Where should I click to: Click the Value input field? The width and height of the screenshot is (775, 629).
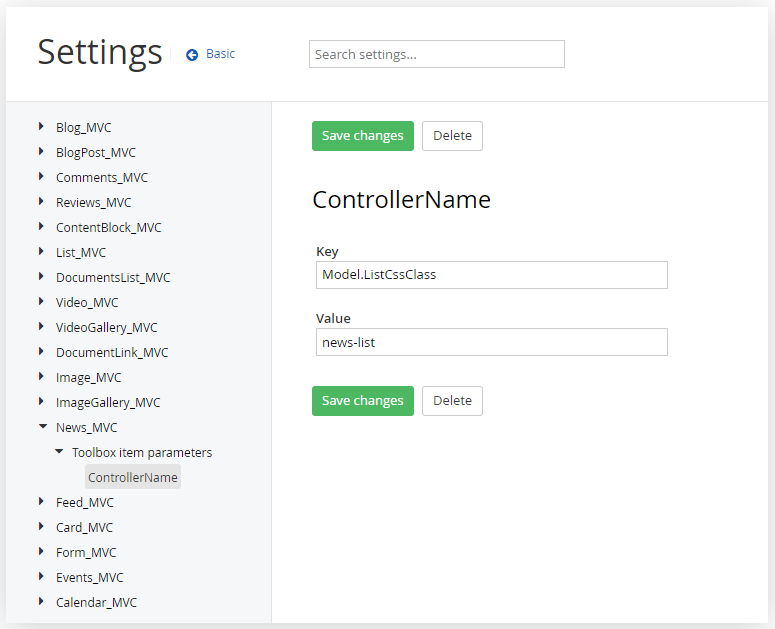pyautogui.click(x=491, y=343)
